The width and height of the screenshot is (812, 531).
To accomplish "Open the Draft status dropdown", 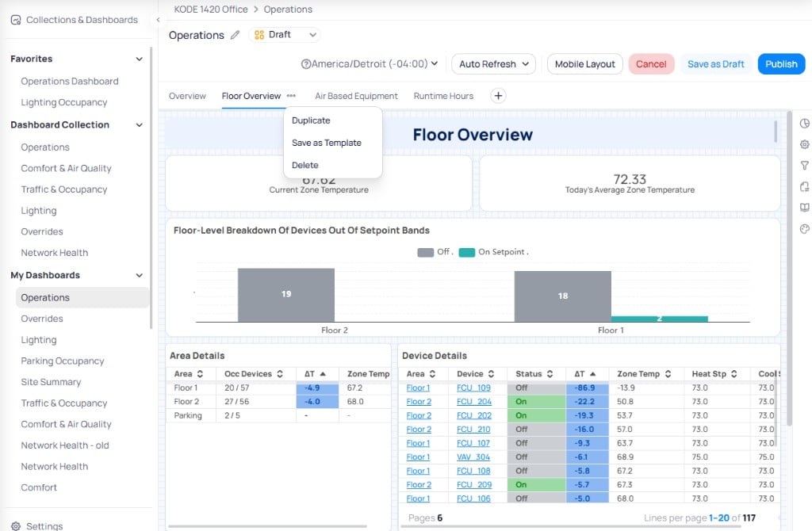I will [x=285, y=35].
